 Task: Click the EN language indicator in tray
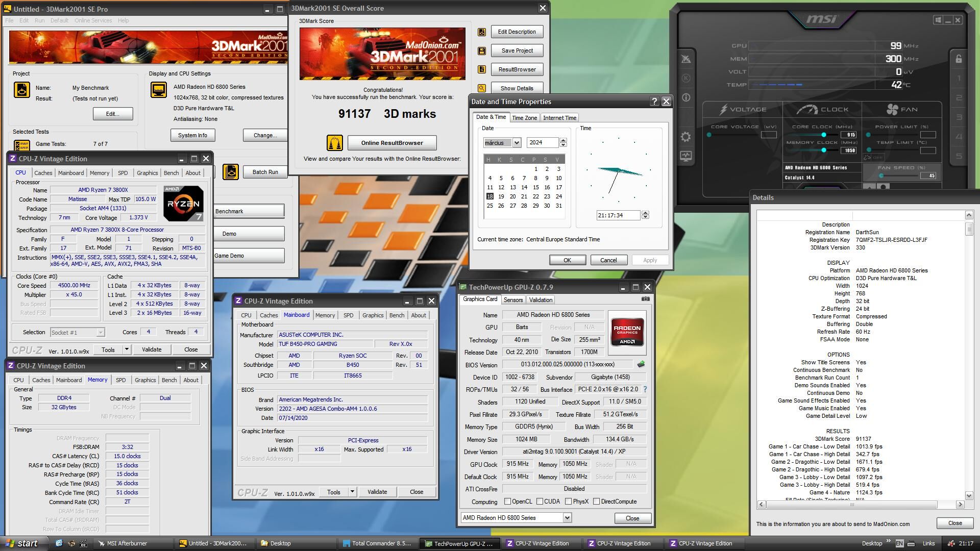(x=899, y=543)
